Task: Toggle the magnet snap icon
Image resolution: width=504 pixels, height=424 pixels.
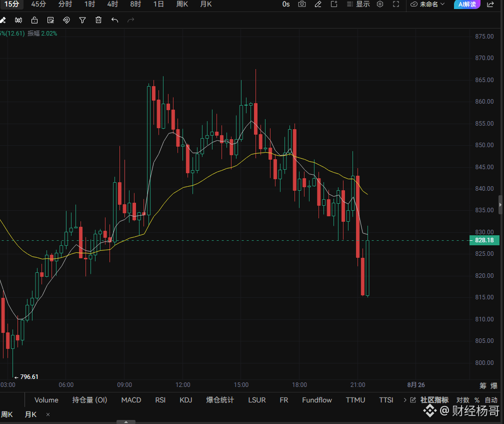Action: 66,20
